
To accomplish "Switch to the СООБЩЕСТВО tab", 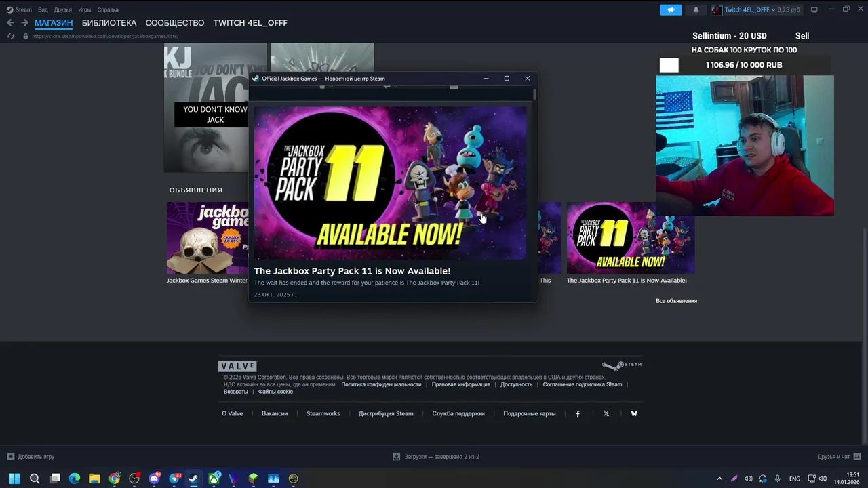I will pos(175,22).
